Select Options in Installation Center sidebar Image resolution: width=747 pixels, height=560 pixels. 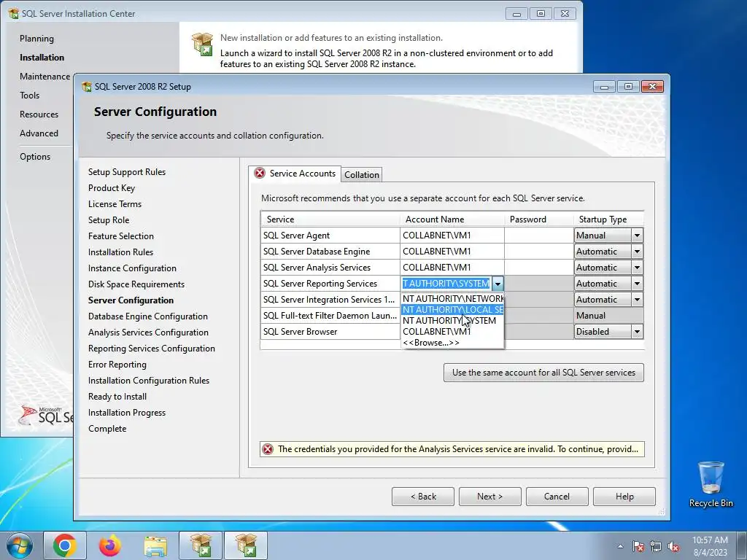(x=35, y=157)
